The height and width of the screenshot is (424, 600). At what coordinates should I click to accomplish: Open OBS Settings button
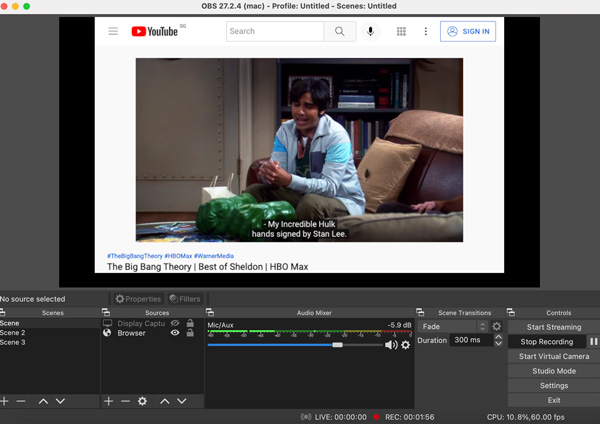554,385
